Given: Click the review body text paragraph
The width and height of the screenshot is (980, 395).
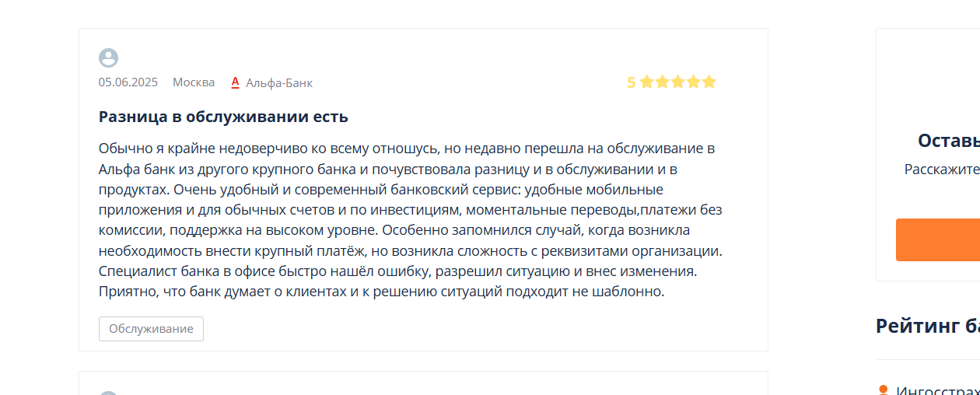Looking at the screenshot, I should coord(411,220).
